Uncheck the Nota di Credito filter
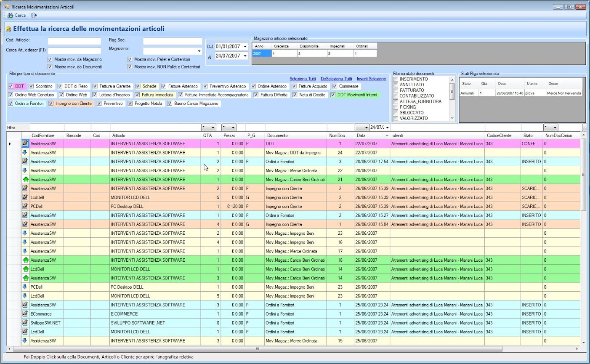590x364 pixels. point(295,95)
